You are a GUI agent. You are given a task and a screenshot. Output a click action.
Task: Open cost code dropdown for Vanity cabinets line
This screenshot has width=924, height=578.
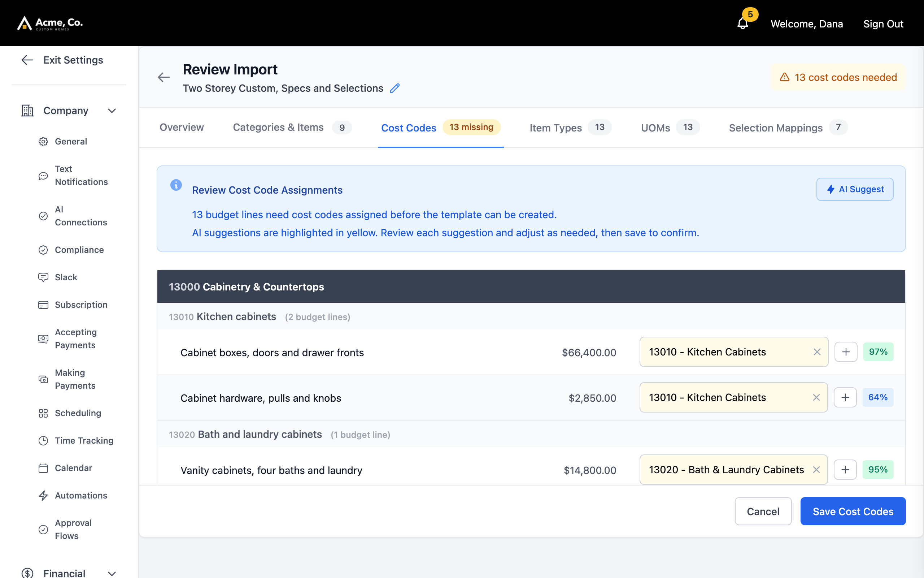pos(733,470)
